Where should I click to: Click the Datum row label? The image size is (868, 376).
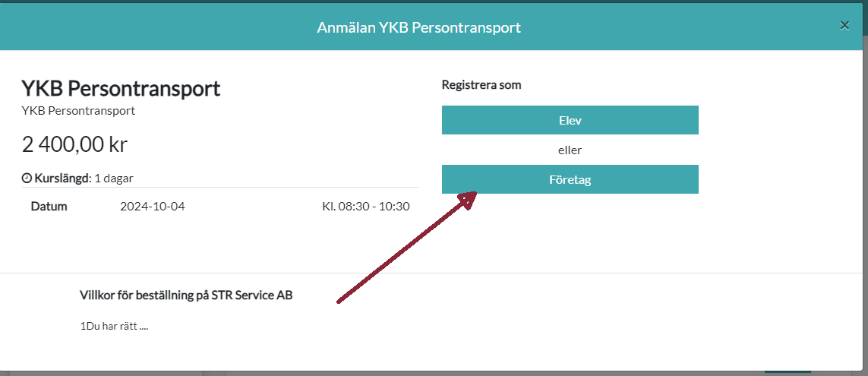click(49, 207)
